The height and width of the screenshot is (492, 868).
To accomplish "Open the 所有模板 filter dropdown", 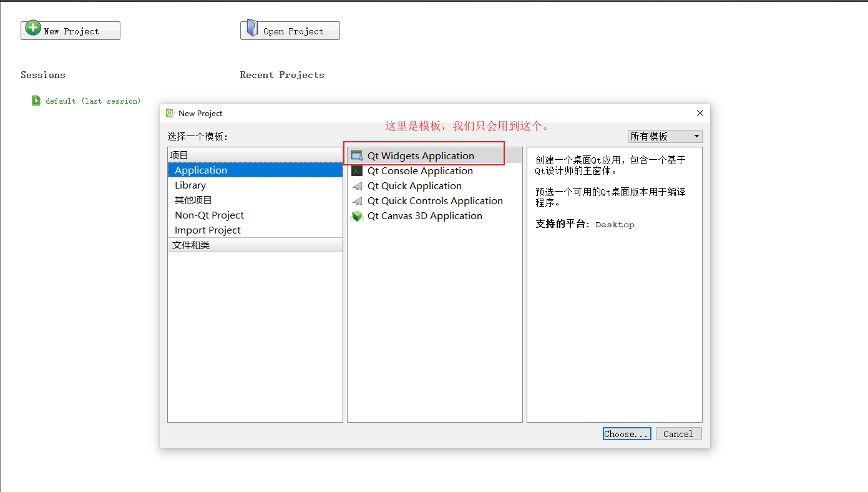I will [665, 136].
